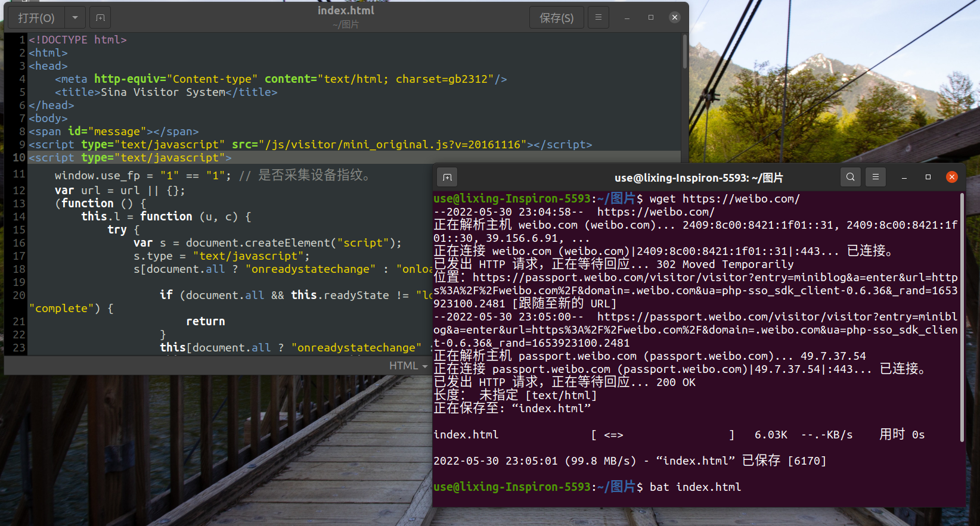Close the index.html editor window

(x=675, y=18)
